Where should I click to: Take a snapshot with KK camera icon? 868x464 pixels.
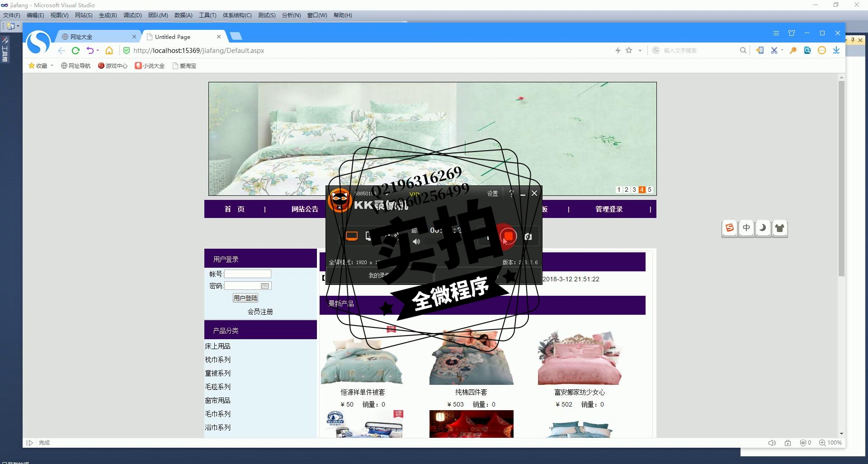point(528,237)
